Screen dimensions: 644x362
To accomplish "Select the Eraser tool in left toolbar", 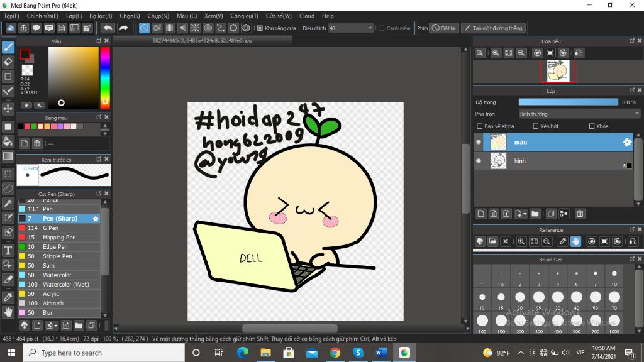I will pos(8,62).
